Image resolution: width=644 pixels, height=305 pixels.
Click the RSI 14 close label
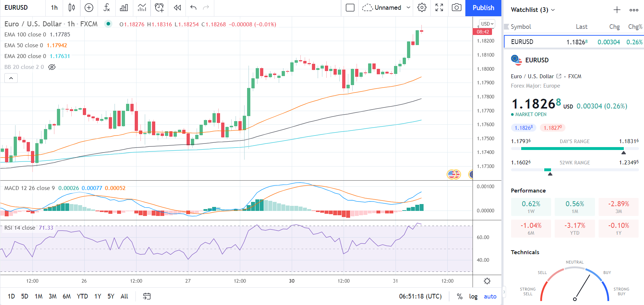pyautogui.click(x=19, y=228)
